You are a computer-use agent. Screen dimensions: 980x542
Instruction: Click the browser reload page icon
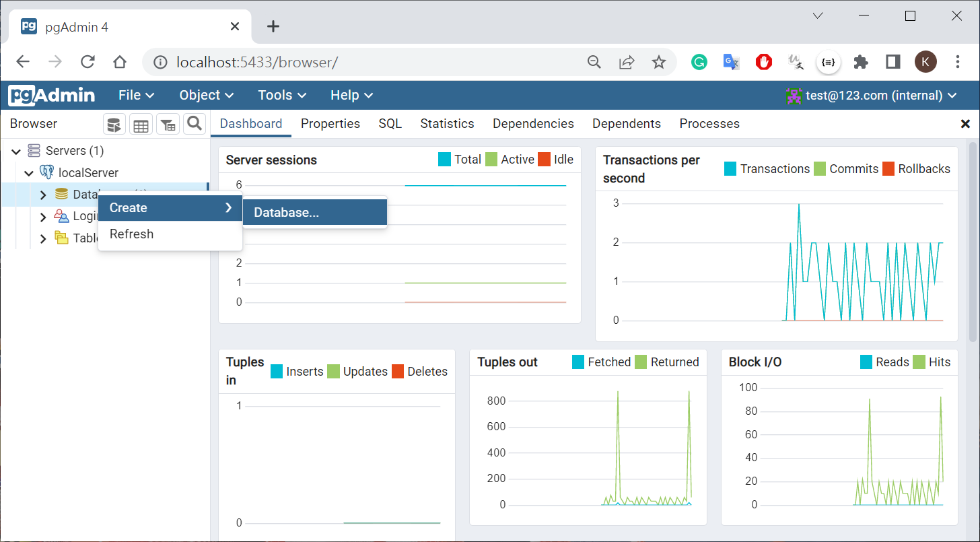pyautogui.click(x=87, y=63)
